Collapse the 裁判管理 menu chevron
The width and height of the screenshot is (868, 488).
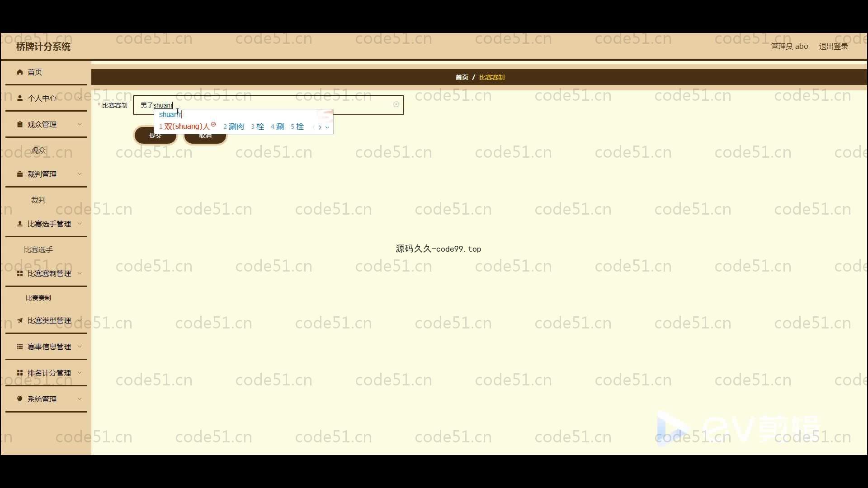pyautogui.click(x=80, y=174)
